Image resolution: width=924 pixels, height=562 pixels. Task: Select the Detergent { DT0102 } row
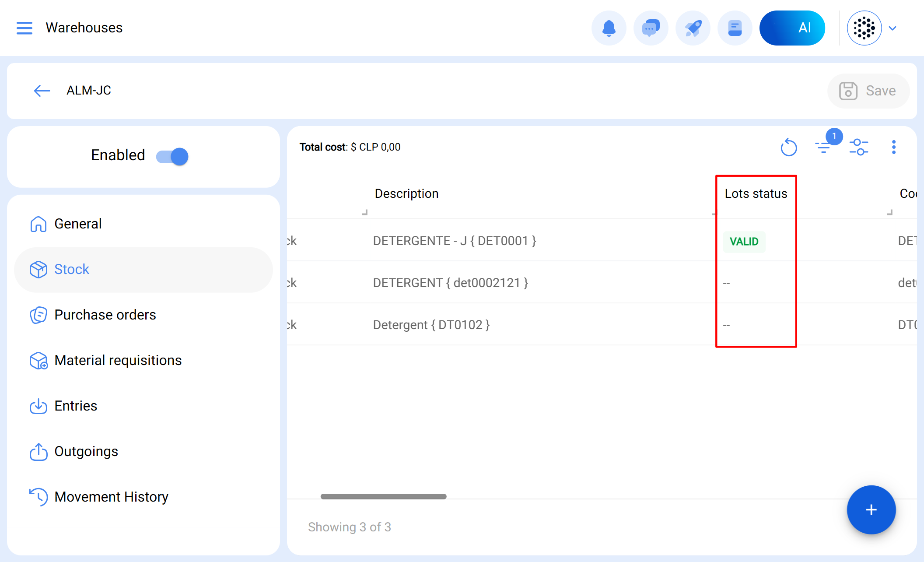click(x=602, y=324)
